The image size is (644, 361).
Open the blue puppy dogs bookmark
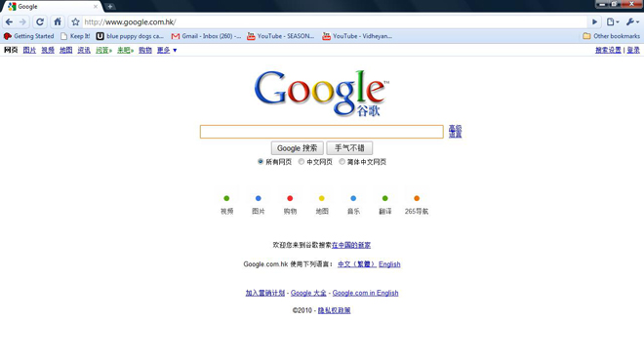click(130, 36)
